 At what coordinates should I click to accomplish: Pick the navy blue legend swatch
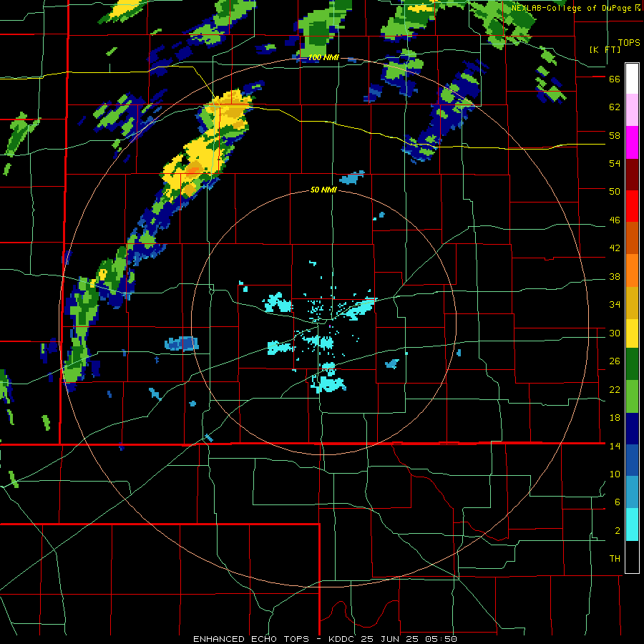632,429
